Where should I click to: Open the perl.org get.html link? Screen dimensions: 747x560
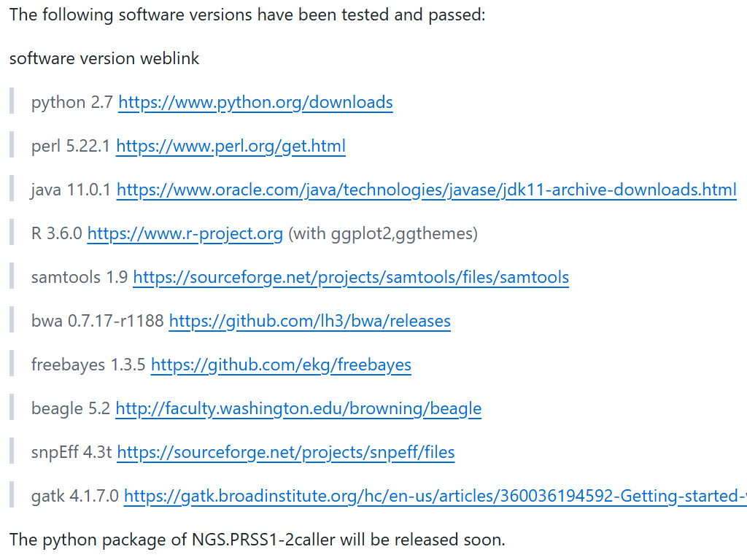pos(231,147)
